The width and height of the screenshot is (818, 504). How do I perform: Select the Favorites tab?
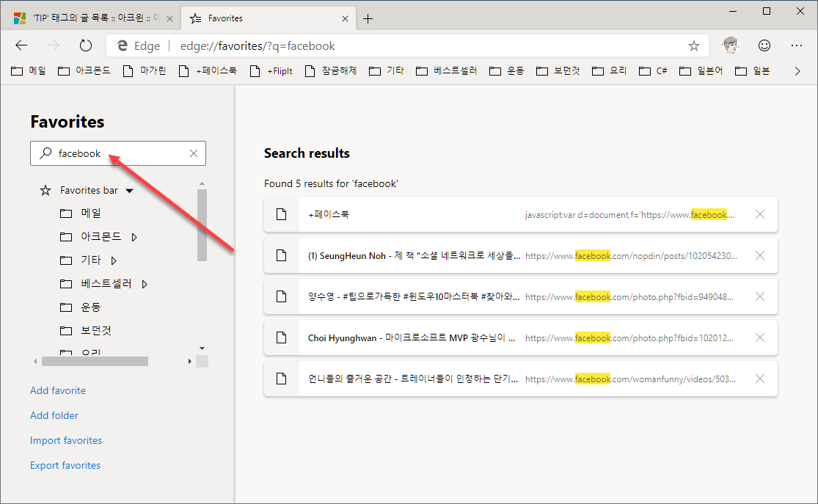pyautogui.click(x=269, y=18)
